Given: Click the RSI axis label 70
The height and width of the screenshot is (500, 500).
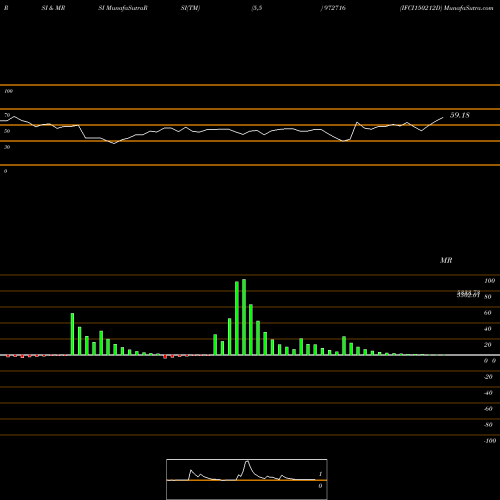Looking at the screenshot, I should click(7, 115).
